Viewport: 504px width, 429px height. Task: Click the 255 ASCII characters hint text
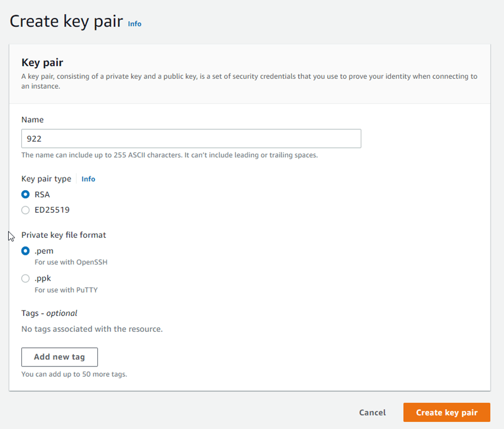pyautogui.click(x=169, y=155)
